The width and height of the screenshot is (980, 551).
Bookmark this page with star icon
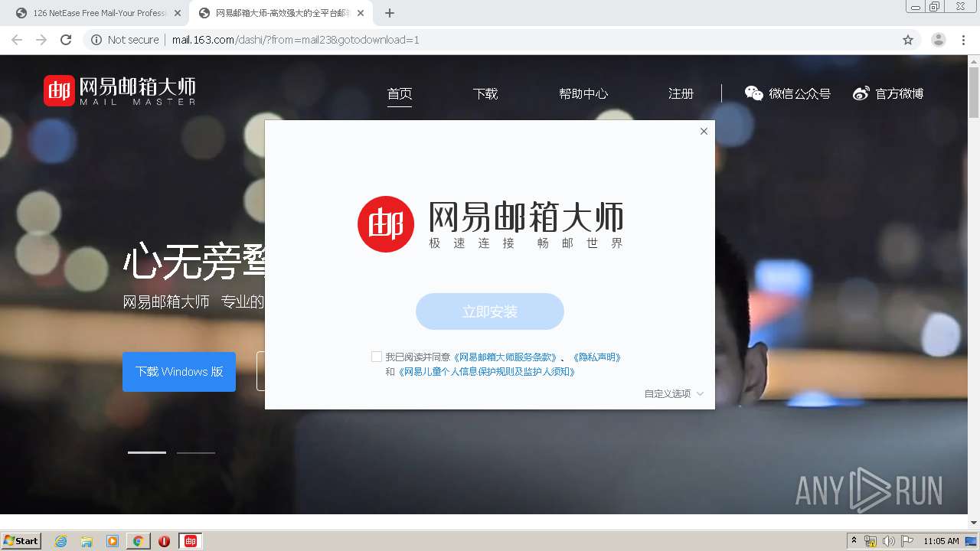point(908,40)
